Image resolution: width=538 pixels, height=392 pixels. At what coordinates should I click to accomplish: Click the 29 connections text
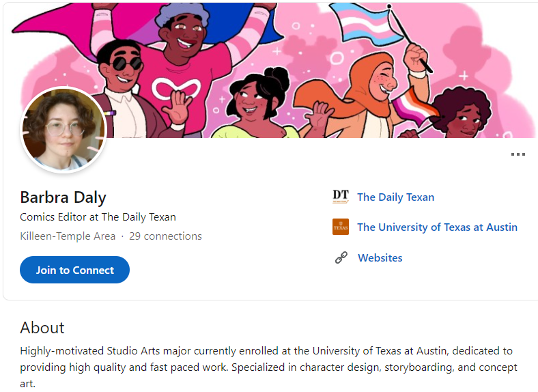pos(165,236)
